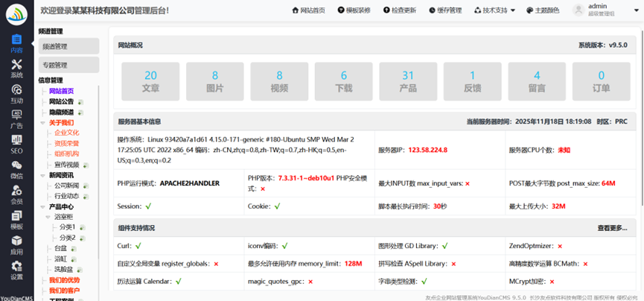Open the 模板 (Template) sidebar icon
This screenshot has height=301, width=644.
click(x=16, y=220)
